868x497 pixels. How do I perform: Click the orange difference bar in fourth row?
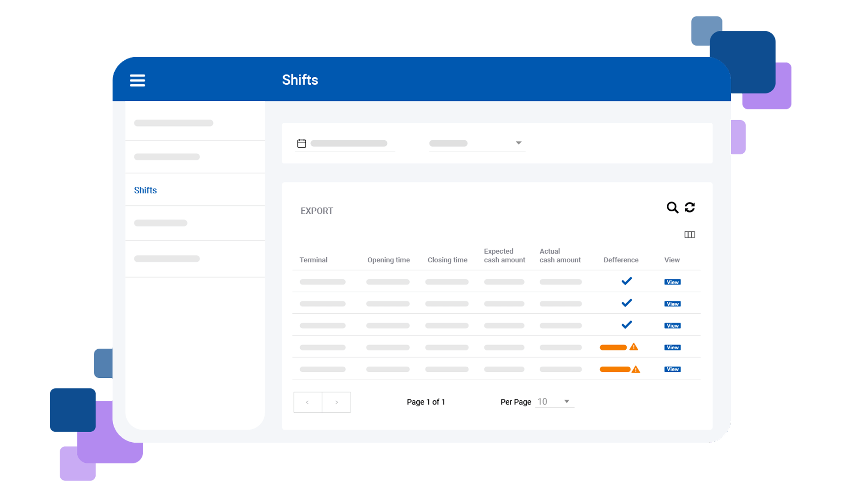tap(613, 347)
